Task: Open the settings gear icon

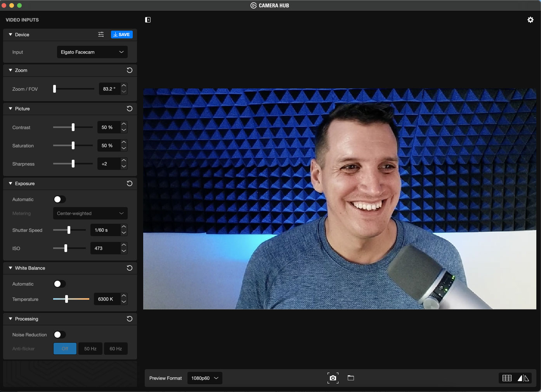Action: click(530, 20)
